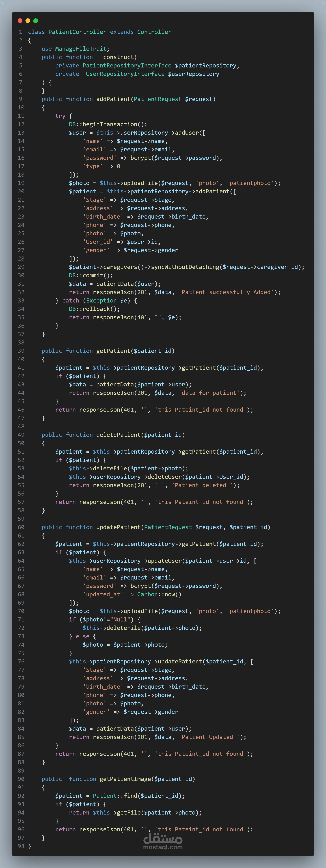Click the $photo!="Null" condition
The image size is (326, 868).
[x=108, y=620]
